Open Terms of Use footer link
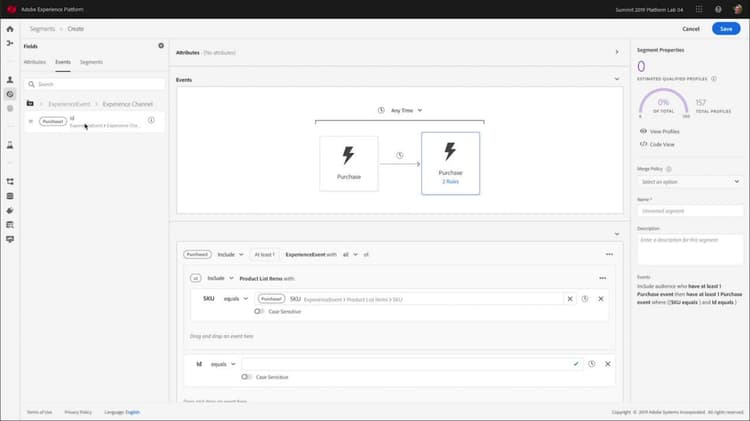 pos(39,412)
